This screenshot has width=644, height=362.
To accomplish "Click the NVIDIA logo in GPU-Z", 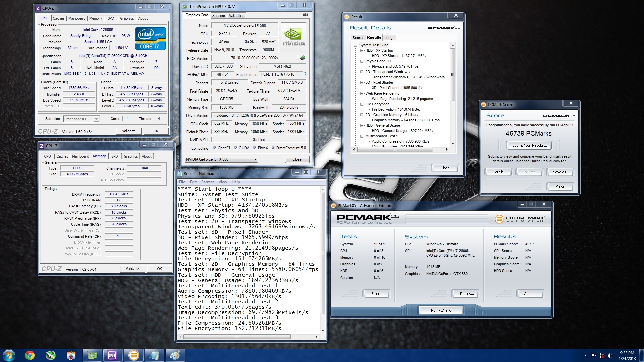I will (293, 37).
